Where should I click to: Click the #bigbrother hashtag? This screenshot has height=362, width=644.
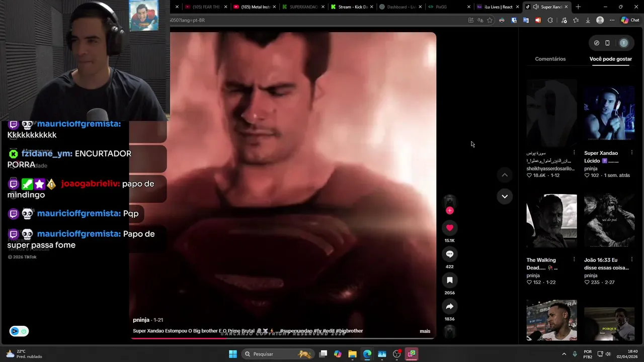tap(349, 331)
